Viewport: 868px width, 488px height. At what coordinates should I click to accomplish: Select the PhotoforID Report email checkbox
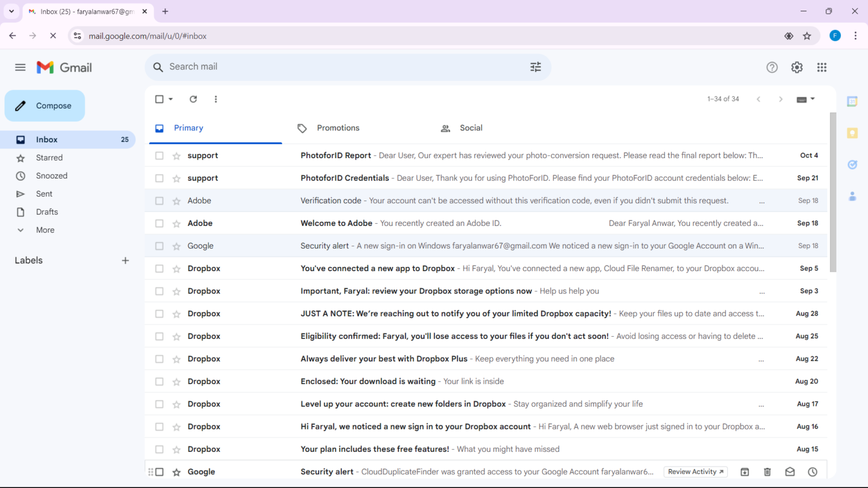(159, 155)
